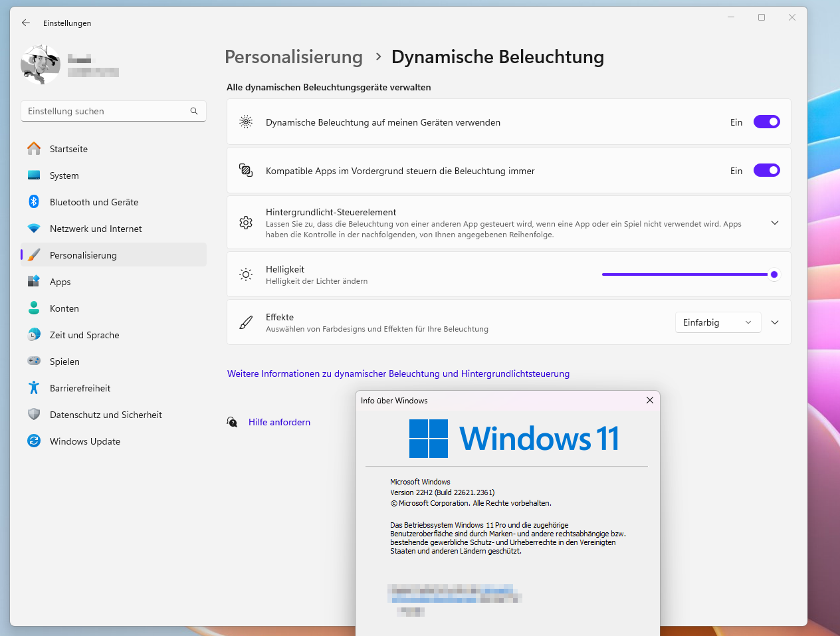Click the Bluetooth und Geräte icon
This screenshot has height=636, width=840.
click(x=34, y=201)
